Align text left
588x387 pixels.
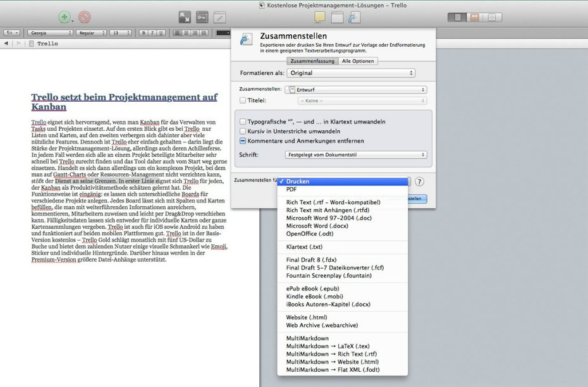tap(178, 33)
